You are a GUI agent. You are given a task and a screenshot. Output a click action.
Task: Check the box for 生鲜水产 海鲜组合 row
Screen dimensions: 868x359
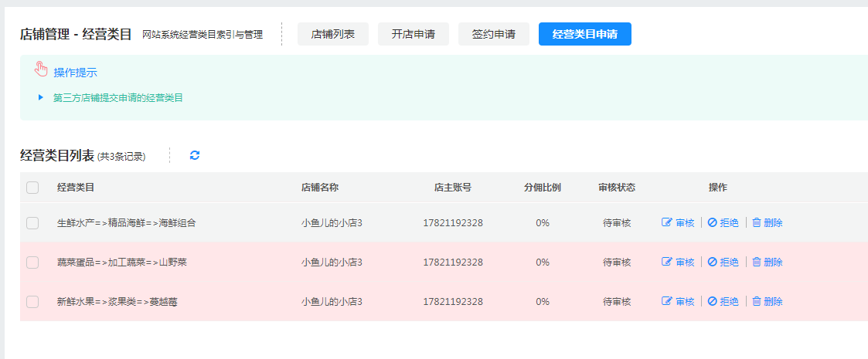32,222
